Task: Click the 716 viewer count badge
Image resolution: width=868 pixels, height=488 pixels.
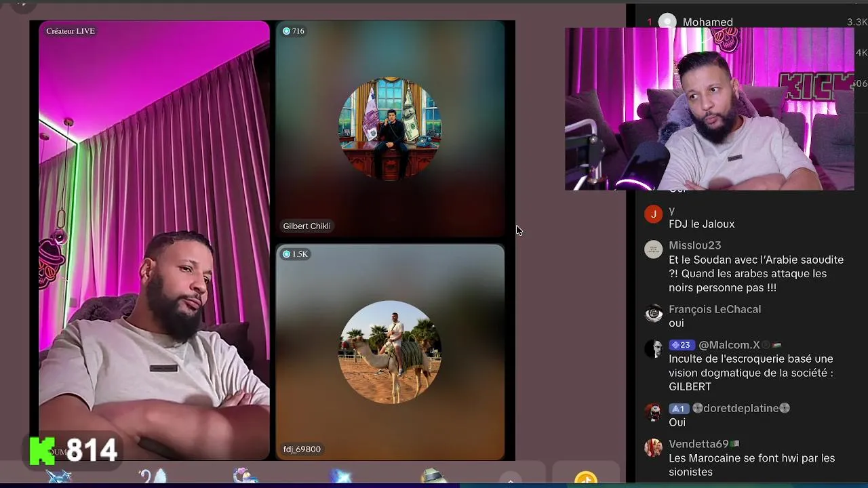Action: pos(293,31)
